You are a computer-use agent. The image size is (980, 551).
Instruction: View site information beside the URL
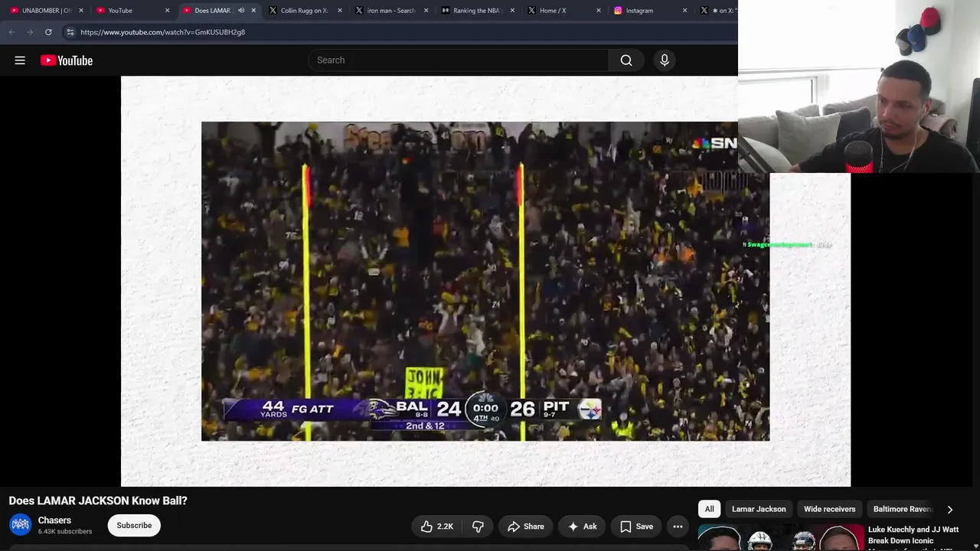70,32
